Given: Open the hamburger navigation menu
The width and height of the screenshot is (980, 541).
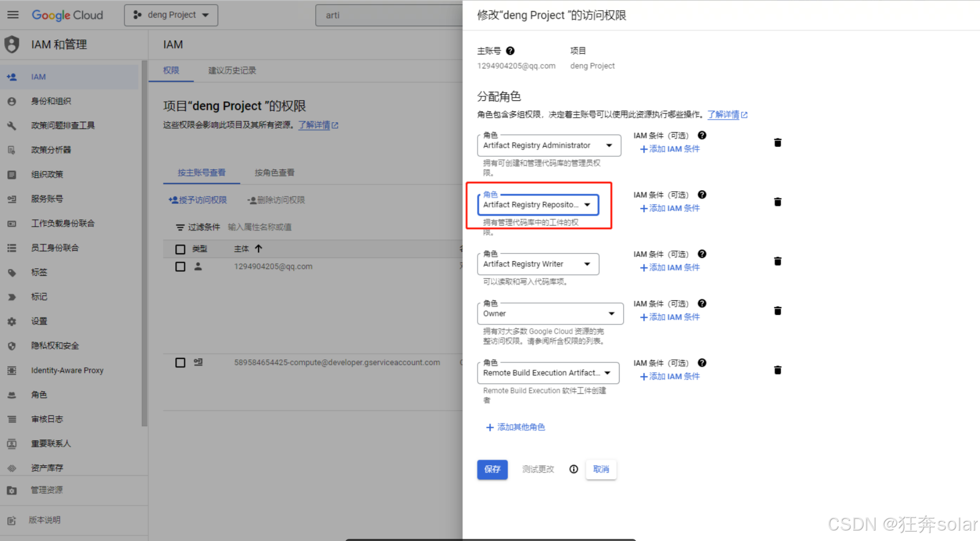Looking at the screenshot, I should point(13,15).
